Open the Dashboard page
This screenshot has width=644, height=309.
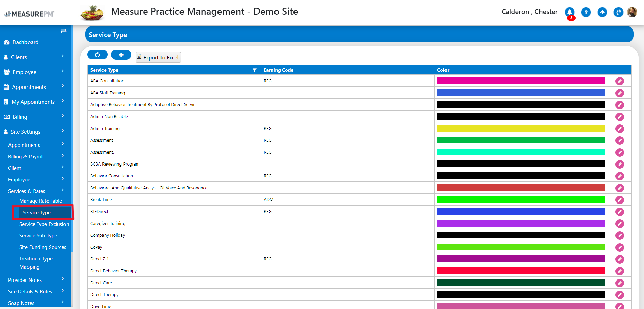click(x=25, y=42)
